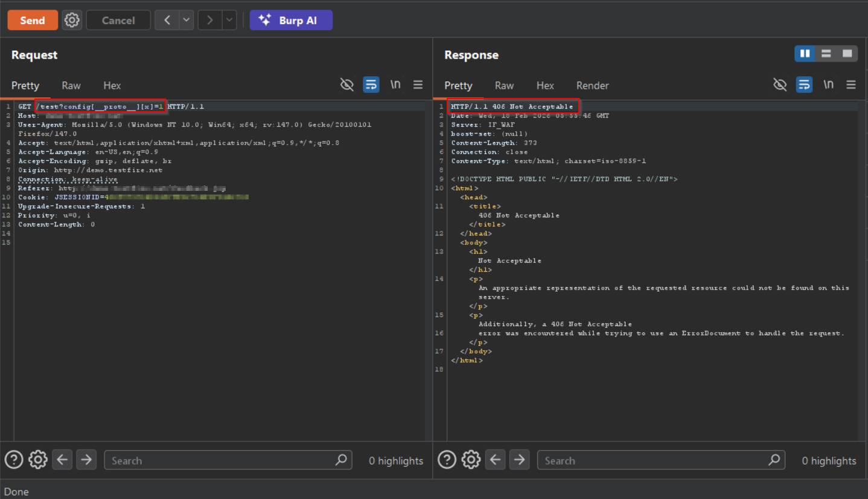This screenshot has width=868, height=499.
Task: Click the gear icon below the Response panel
Action: [471, 460]
